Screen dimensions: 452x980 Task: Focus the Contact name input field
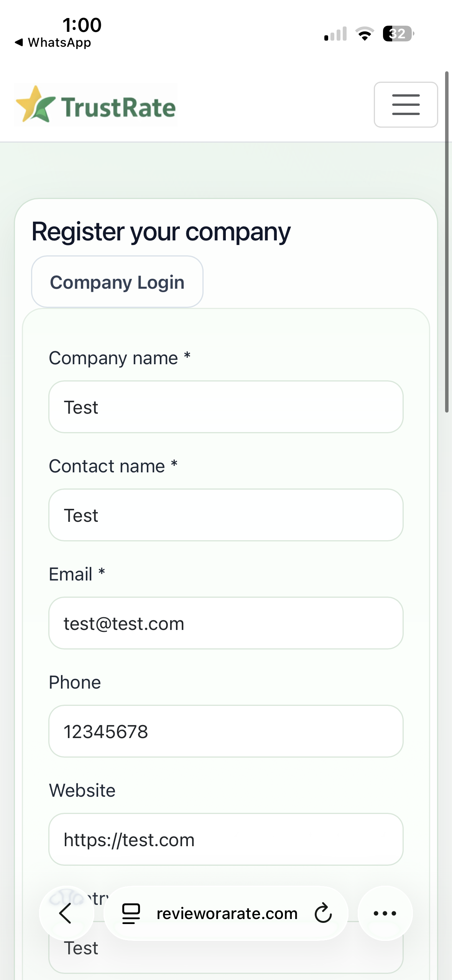(226, 515)
